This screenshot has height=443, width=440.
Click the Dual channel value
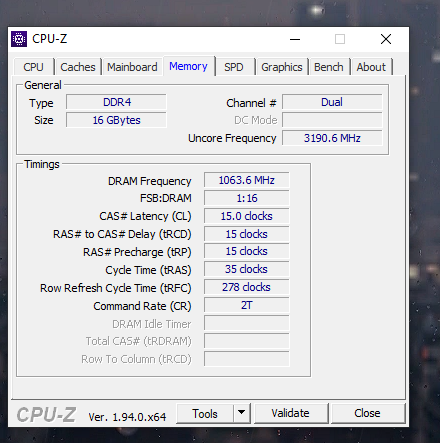point(332,102)
